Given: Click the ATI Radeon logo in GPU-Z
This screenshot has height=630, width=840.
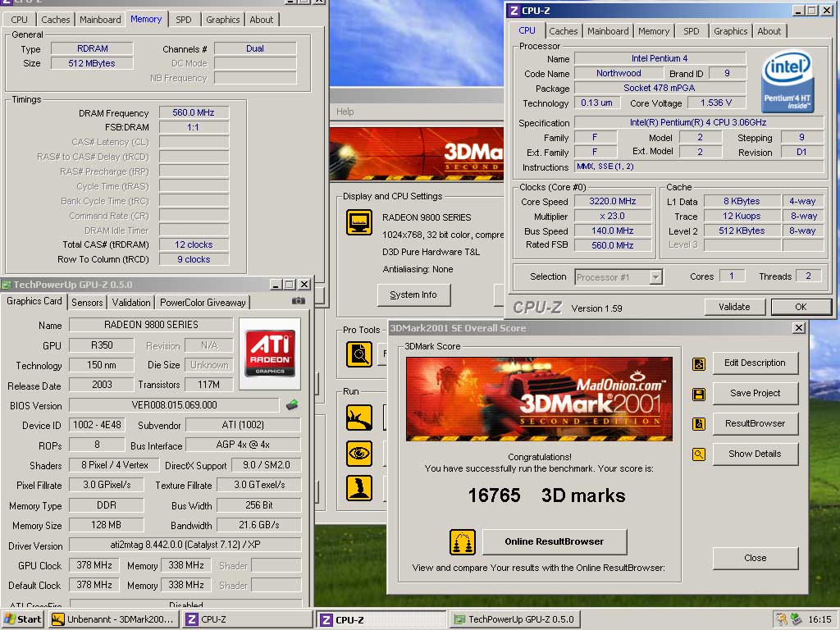Looking at the screenshot, I should (269, 354).
